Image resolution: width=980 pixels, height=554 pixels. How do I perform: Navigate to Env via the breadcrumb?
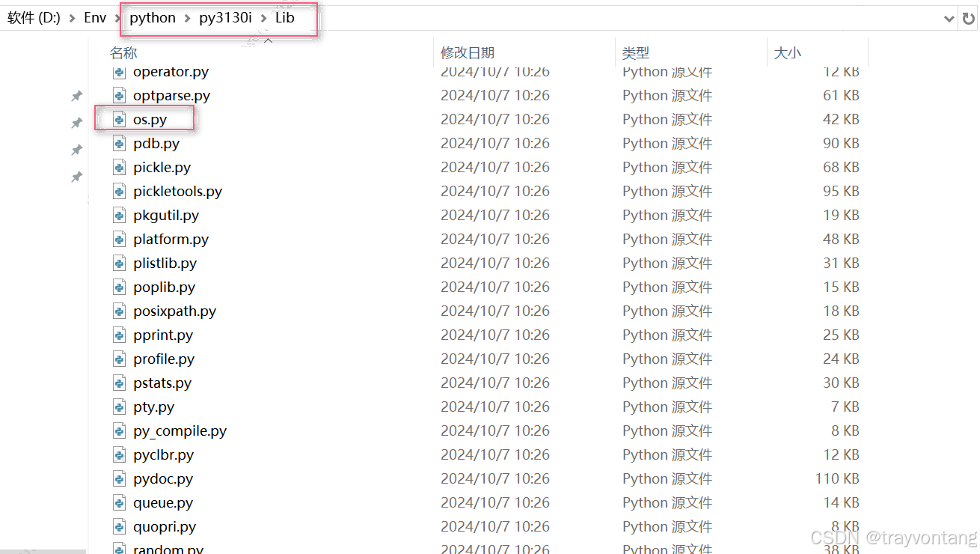[x=95, y=17]
